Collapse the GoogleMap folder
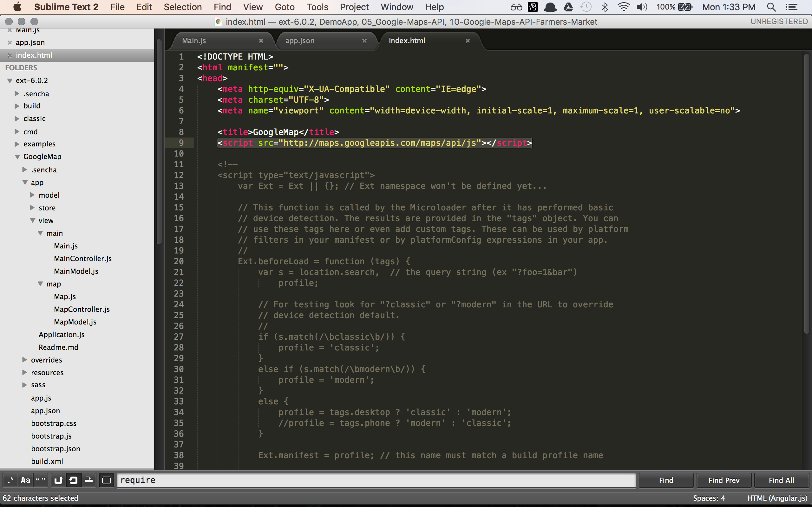 click(x=17, y=157)
